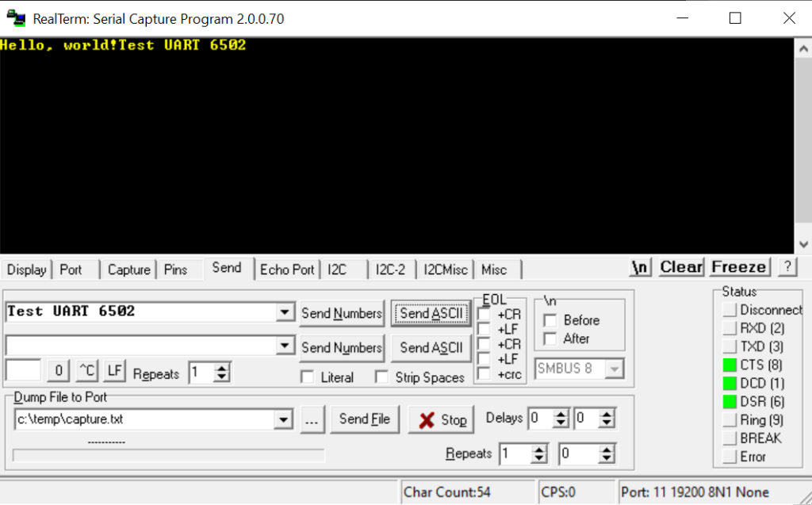The height and width of the screenshot is (505, 812).
Task: Click the LF line feed button
Action: click(115, 370)
